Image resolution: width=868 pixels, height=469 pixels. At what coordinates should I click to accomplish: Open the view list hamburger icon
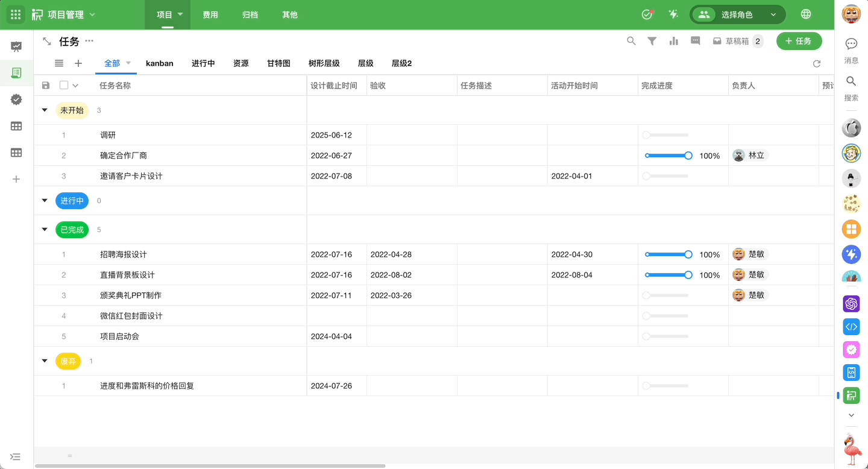click(59, 63)
